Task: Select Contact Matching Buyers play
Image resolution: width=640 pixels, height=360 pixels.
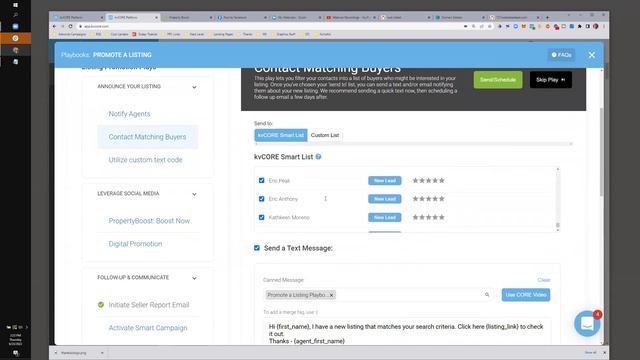Action: (147, 137)
